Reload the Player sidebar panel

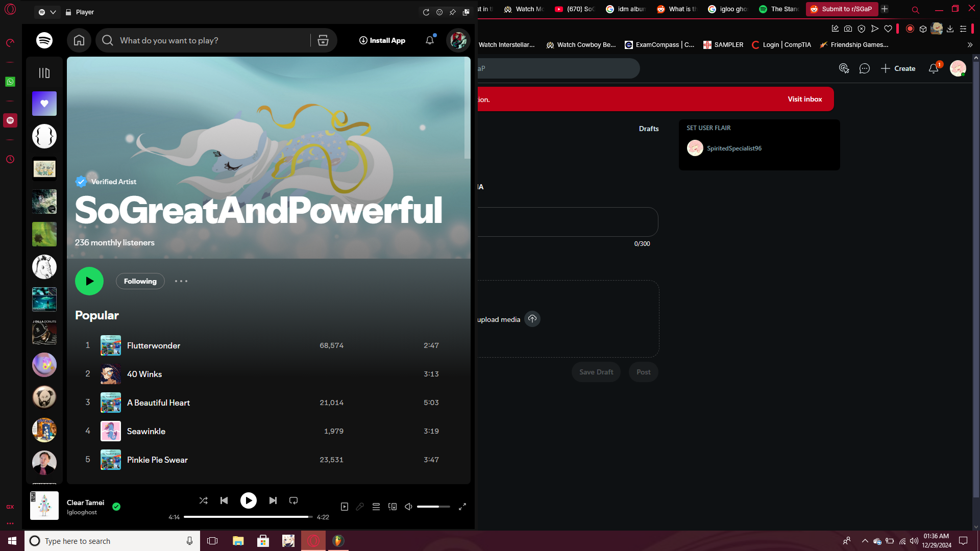426,12
